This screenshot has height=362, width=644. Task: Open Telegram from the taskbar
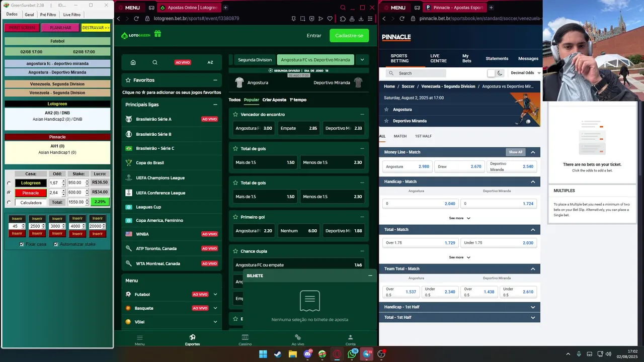tap(367, 354)
